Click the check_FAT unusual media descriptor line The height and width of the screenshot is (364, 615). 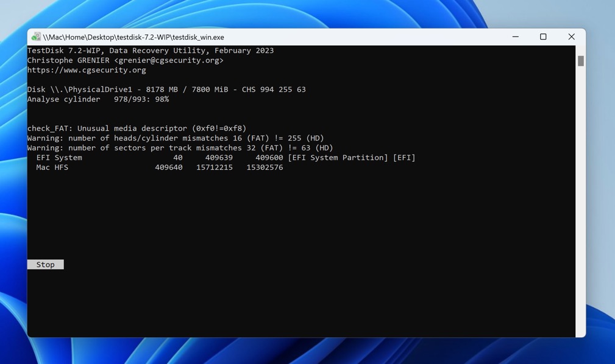tap(137, 128)
